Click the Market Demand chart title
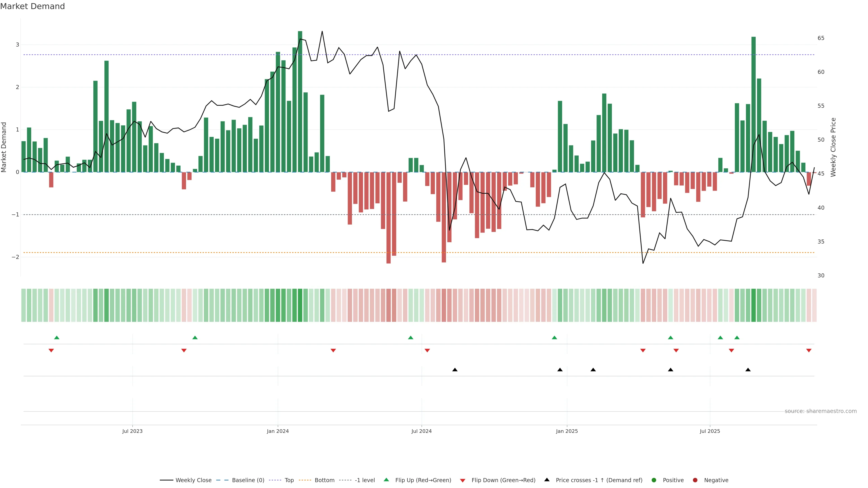Viewport: 868px width, 488px height. click(32, 6)
